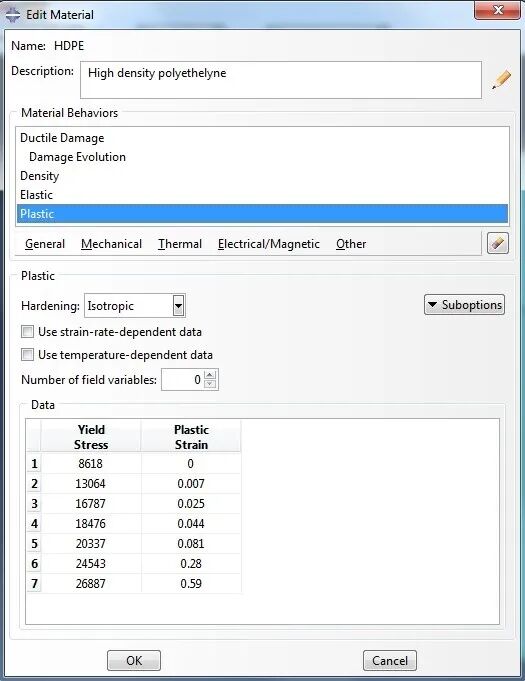Click the Abaqus logo in title bar
Image resolution: width=525 pixels, height=681 pixels.
coord(13,15)
